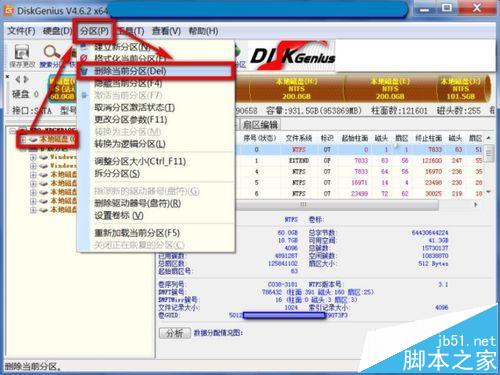
Task: Open the 文件(F) menu
Action: pyautogui.click(x=21, y=31)
